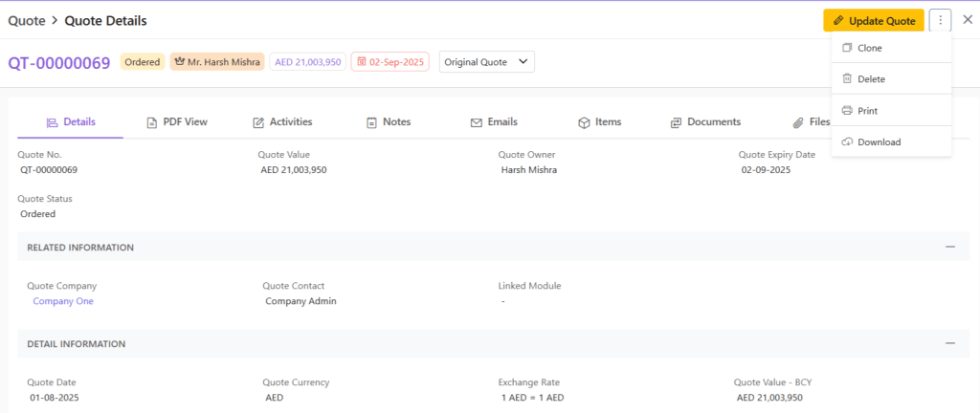Click the Quote breadcrumb link
Image resolution: width=980 pixels, height=413 pixels.
pyautogui.click(x=26, y=20)
